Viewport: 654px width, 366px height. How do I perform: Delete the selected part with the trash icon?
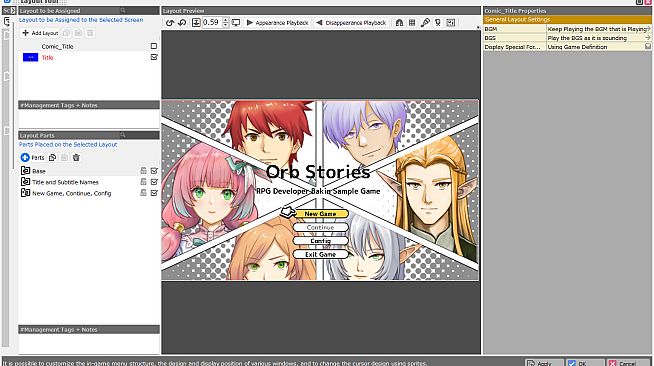coord(76,157)
